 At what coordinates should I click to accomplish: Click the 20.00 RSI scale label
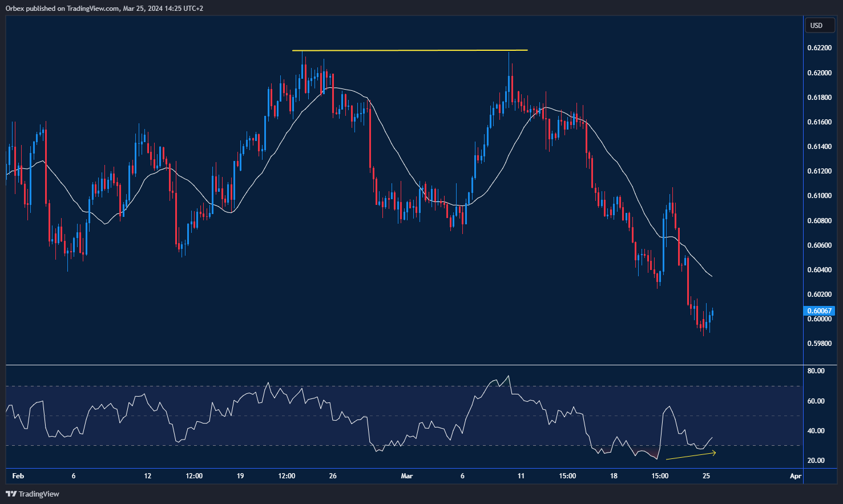(815, 460)
